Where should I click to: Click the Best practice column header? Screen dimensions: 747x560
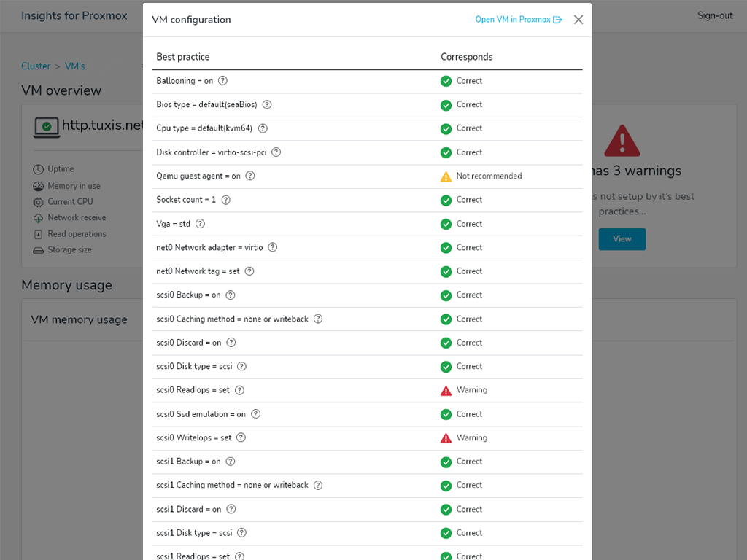pos(183,57)
